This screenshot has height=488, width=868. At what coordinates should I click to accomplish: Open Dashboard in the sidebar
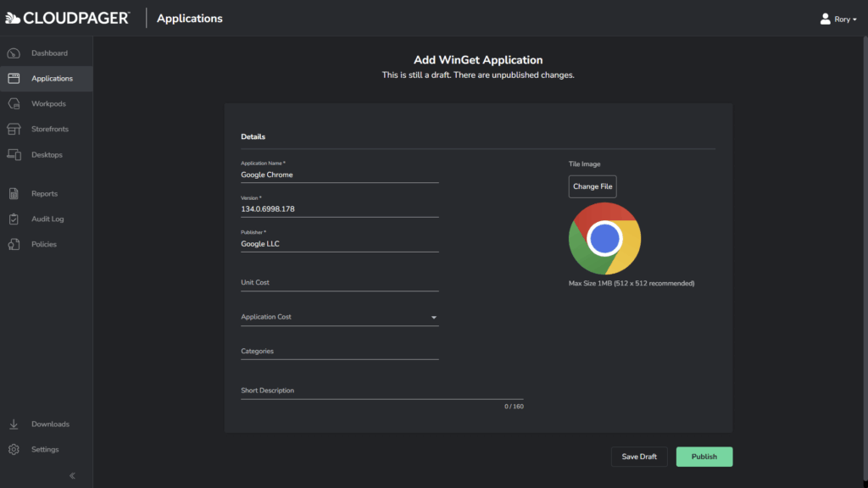[x=47, y=53]
